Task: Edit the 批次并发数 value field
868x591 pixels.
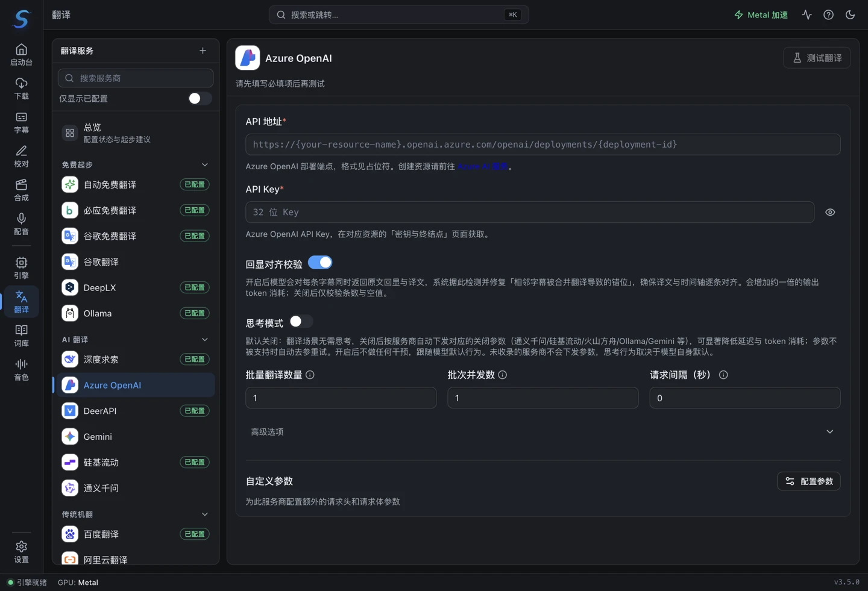Action: [x=542, y=398]
